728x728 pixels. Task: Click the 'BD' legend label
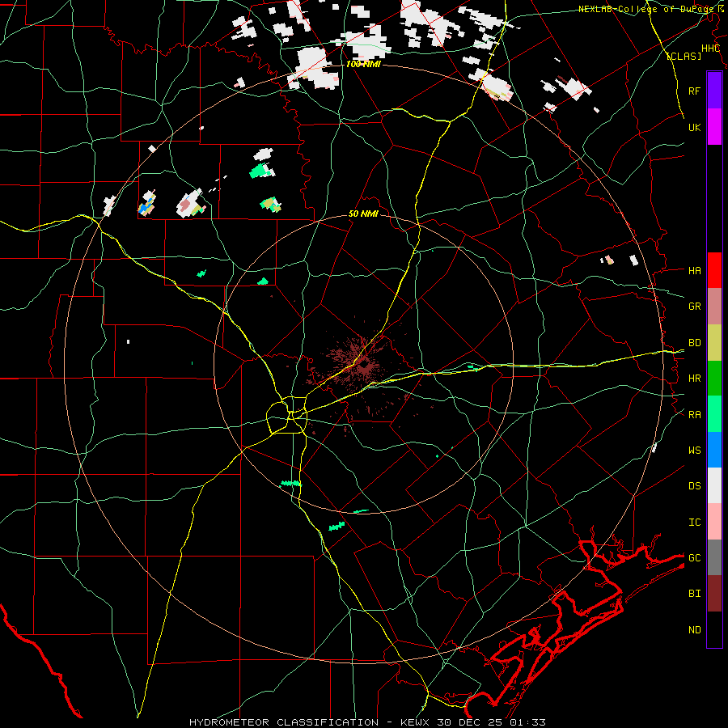tap(694, 343)
